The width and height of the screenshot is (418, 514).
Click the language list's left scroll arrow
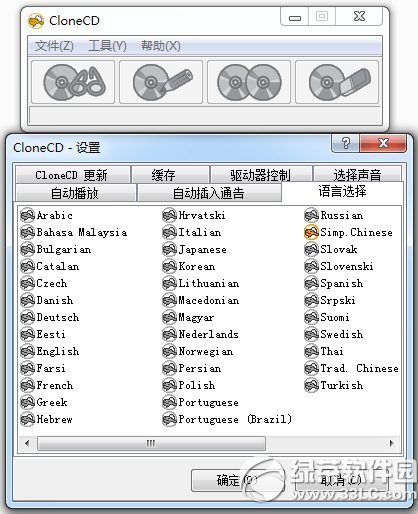coord(27,443)
